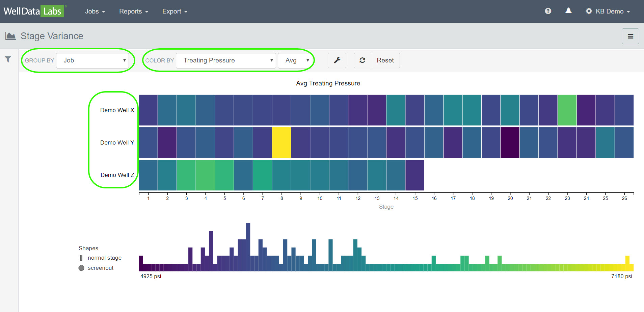Click the WellData Labs logo

point(33,11)
